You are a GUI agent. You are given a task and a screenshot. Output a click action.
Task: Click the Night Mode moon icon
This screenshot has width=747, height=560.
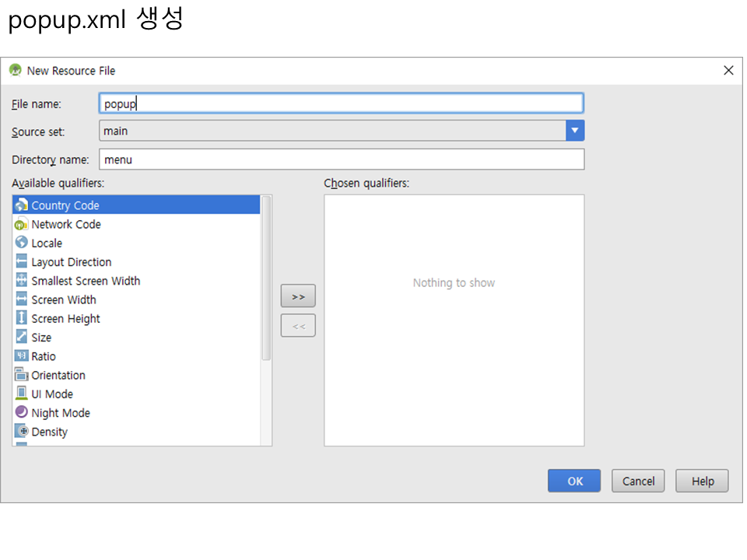tap(21, 412)
